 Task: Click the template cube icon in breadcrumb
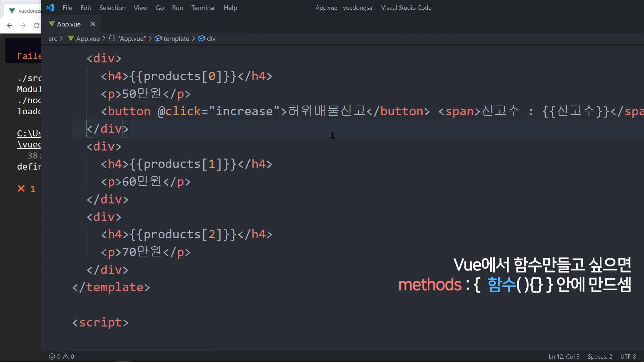coord(158,39)
